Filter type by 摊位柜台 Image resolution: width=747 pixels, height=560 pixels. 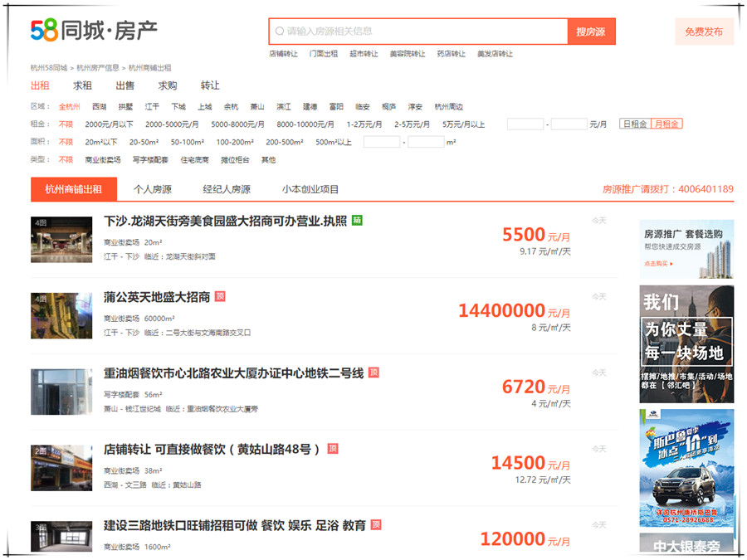(235, 159)
